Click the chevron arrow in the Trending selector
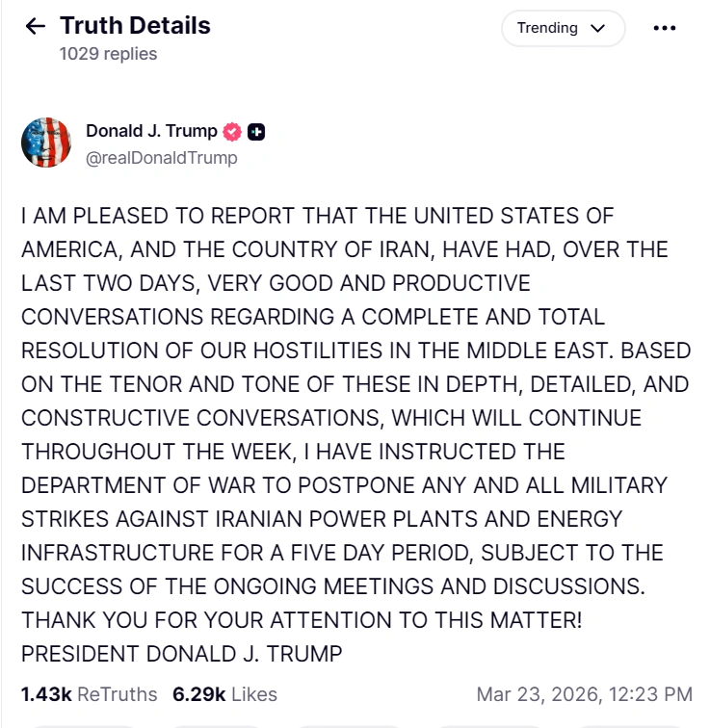The width and height of the screenshot is (710, 728). click(597, 28)
